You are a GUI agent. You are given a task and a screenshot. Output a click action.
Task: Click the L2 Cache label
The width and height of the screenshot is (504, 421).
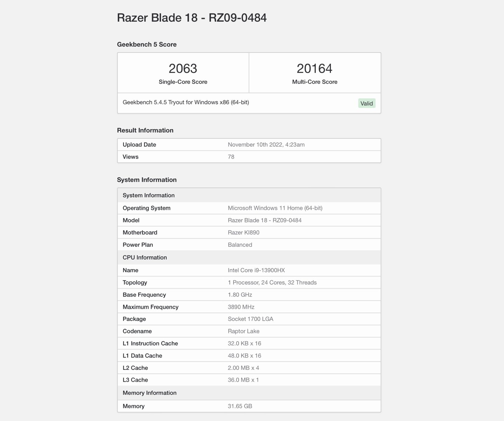(135, 368)
